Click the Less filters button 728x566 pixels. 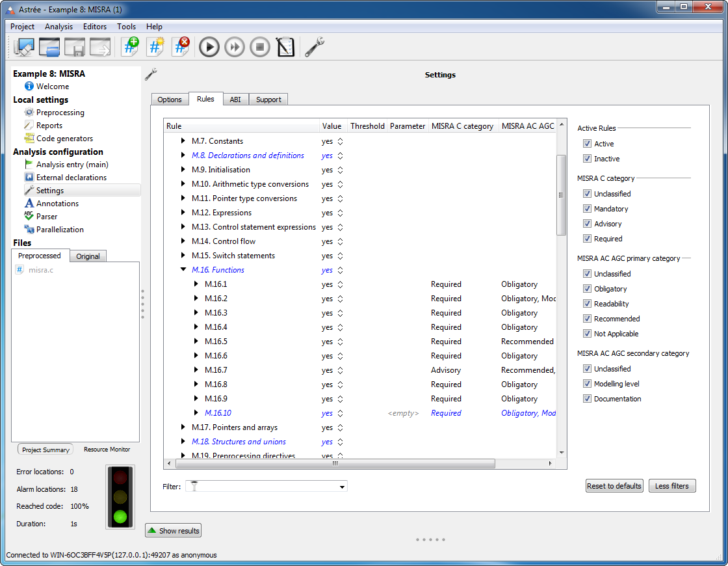pos(672,485)
